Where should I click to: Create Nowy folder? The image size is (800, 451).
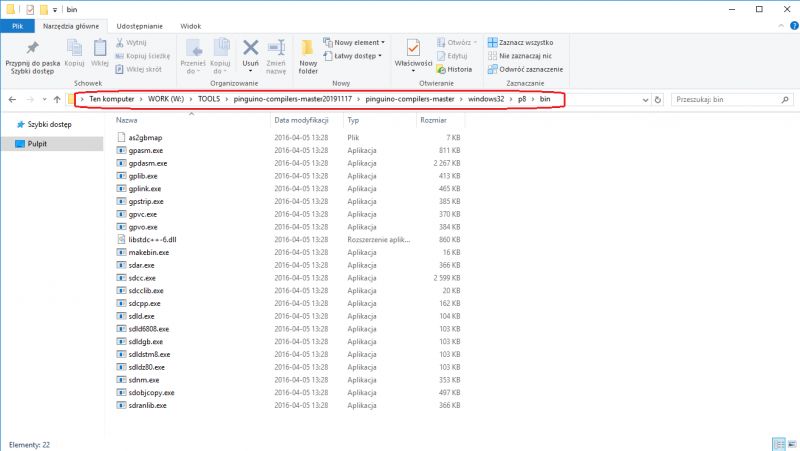point(308,57)
